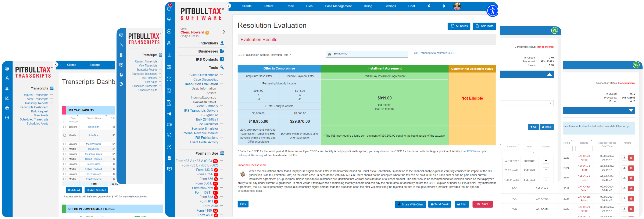Click the download icon in the 2025 row
Viewport: 644px width, 219px height.
[x=624, y=158]
